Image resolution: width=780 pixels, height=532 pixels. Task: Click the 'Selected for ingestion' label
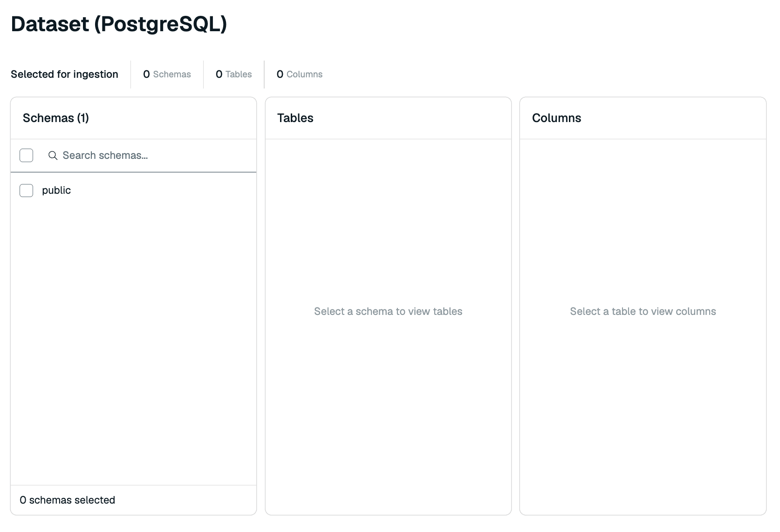tap(65, 75)
